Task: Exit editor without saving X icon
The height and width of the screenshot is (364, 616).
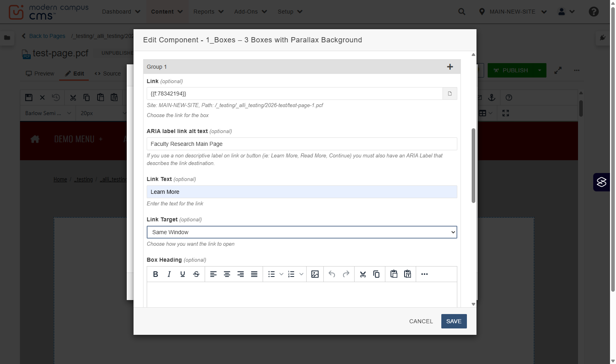Action: coord(42,97)
